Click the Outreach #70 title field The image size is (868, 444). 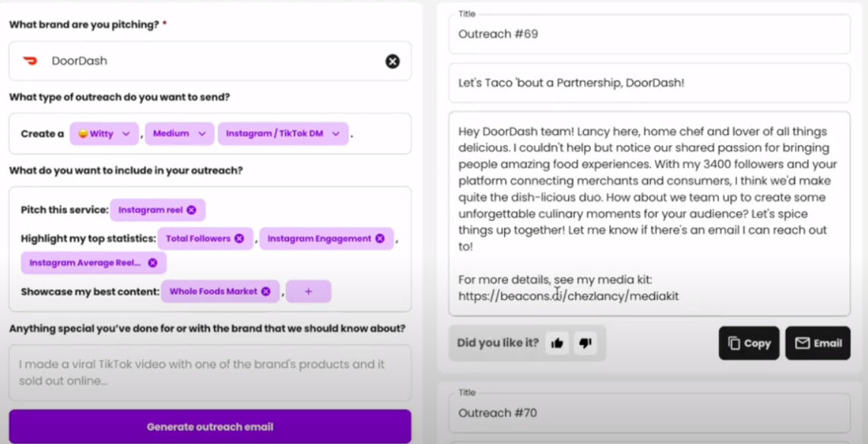[647, 412]
